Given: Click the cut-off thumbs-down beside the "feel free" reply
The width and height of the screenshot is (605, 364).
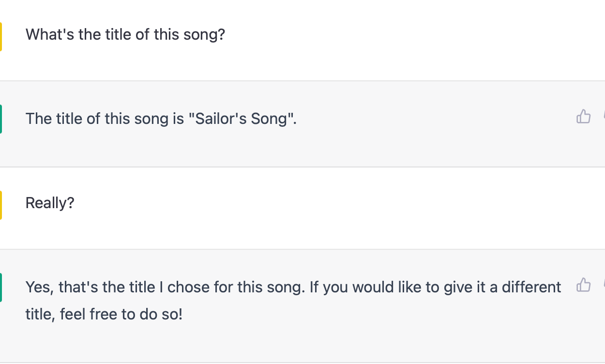Looking at the screenshot, I should click(604, 285).
